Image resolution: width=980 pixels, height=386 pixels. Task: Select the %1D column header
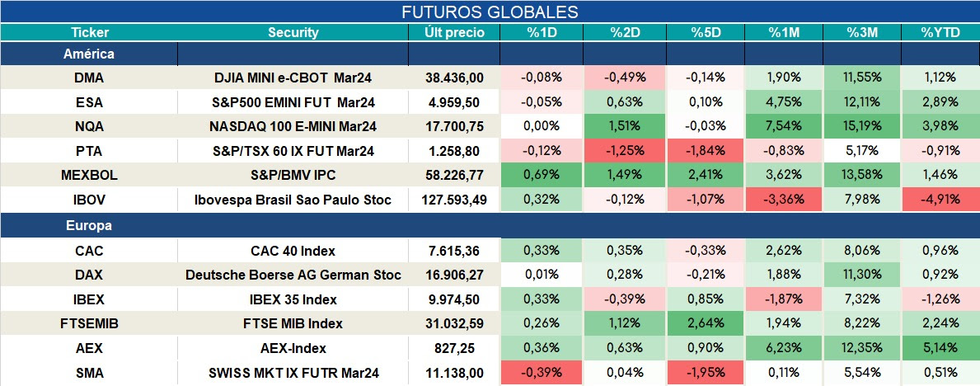pos(542,32)
